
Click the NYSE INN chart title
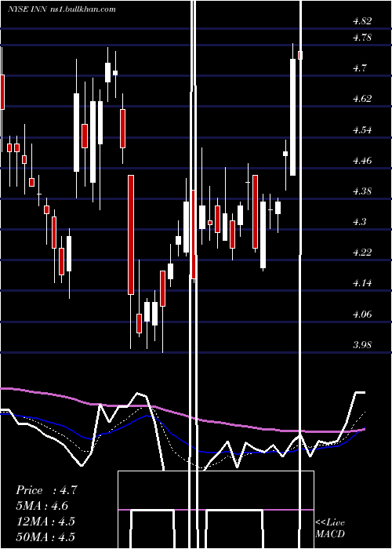tap(62, 9)
